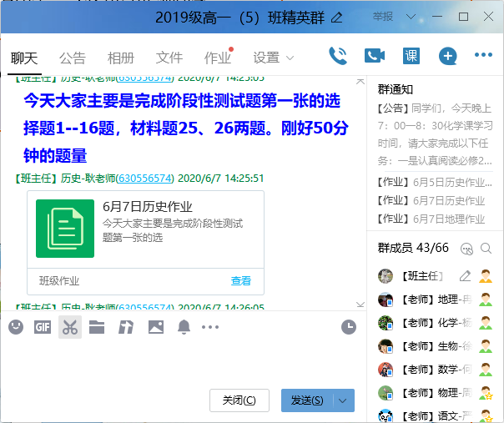Click the 查看 link on homework card
This screenshot has height=423, width=504.
(241, 280)
